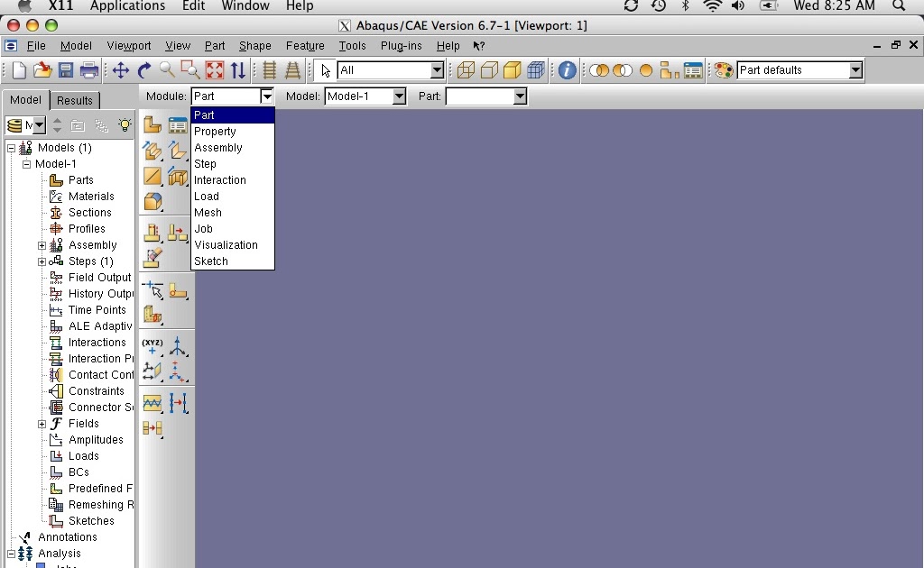Collapse the Model-1 tree branch
Viewport: 924px width, 568px height.
[25, 163]
